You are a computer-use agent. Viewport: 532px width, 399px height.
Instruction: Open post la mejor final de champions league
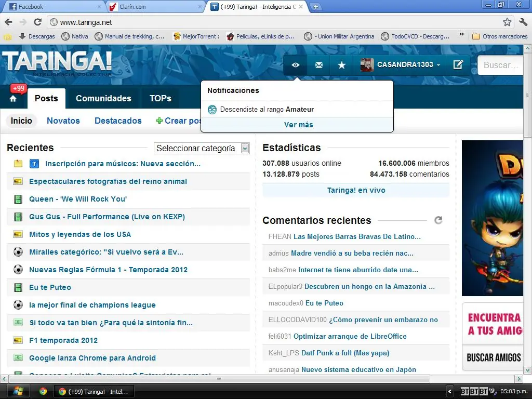(x=92, y=305)
